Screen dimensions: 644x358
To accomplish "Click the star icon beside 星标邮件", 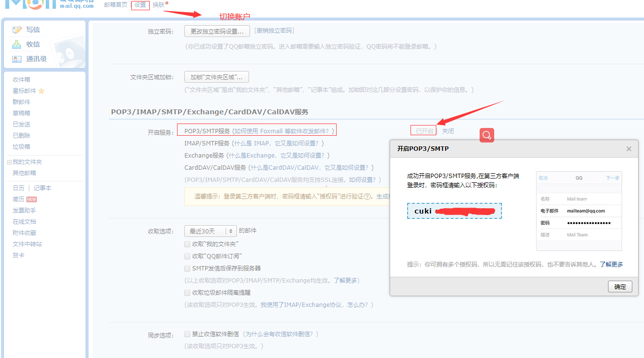I will pyautogui.click(x=41, y=91).
